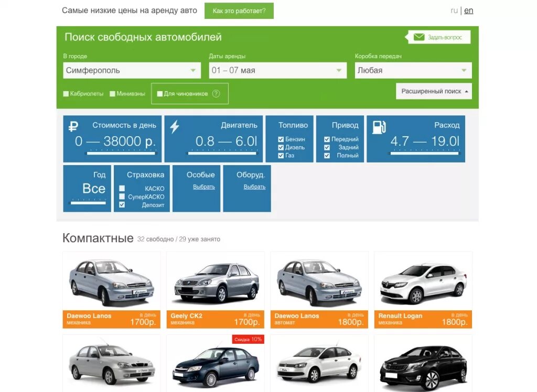The height and width of the screenshot is (392, 537).
Task: Open the Renault Logan car photo
Action: click(423, 281)
